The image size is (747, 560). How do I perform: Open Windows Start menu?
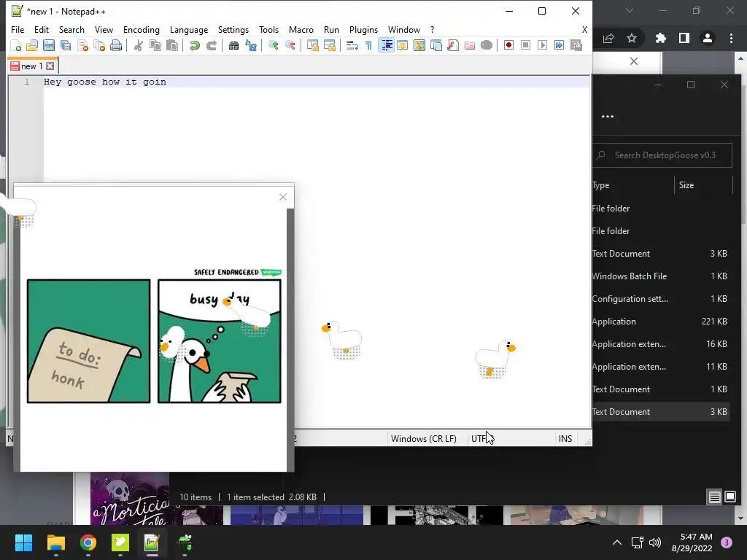23,542
